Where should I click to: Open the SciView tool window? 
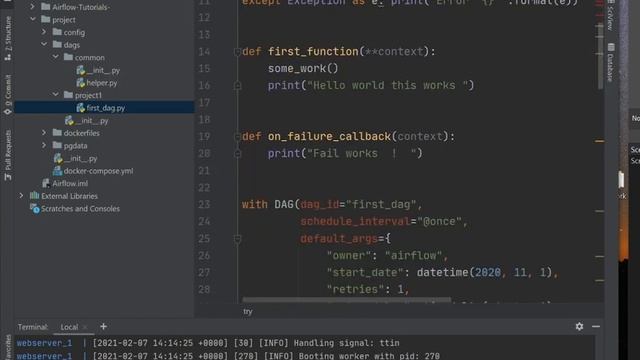pyautogui.click(x=611, y=15)
